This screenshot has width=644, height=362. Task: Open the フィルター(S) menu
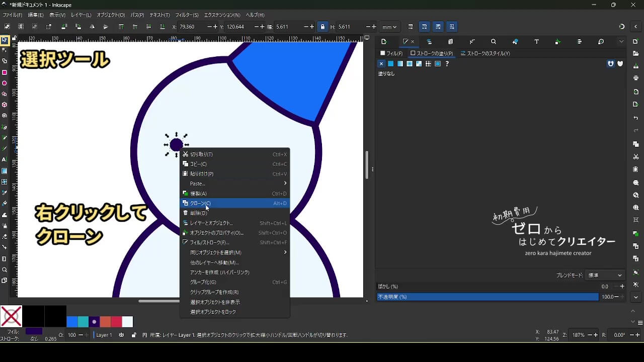(187, 15)
